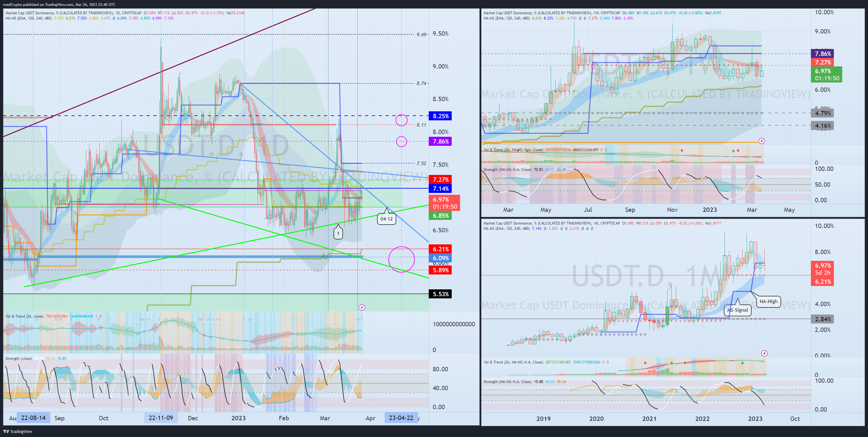
Task: Click the 7.27% red label on 1D chart
Action: pyautogui.click(x=441, y=180)
